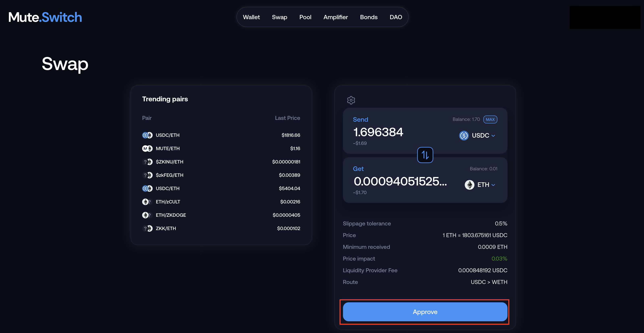Screen dimensions: 644x333
Task: Click the MAX balance button
Action: coord(490,120)
